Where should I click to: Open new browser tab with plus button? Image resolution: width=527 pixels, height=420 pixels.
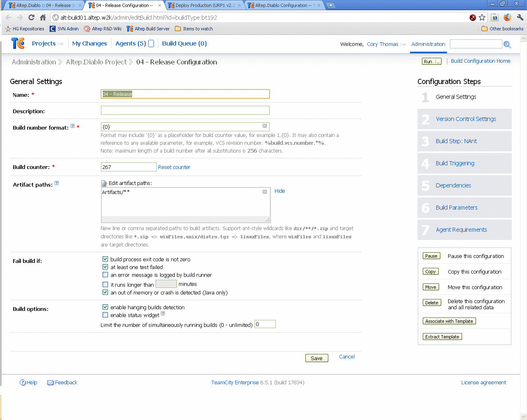click(331, 5)
